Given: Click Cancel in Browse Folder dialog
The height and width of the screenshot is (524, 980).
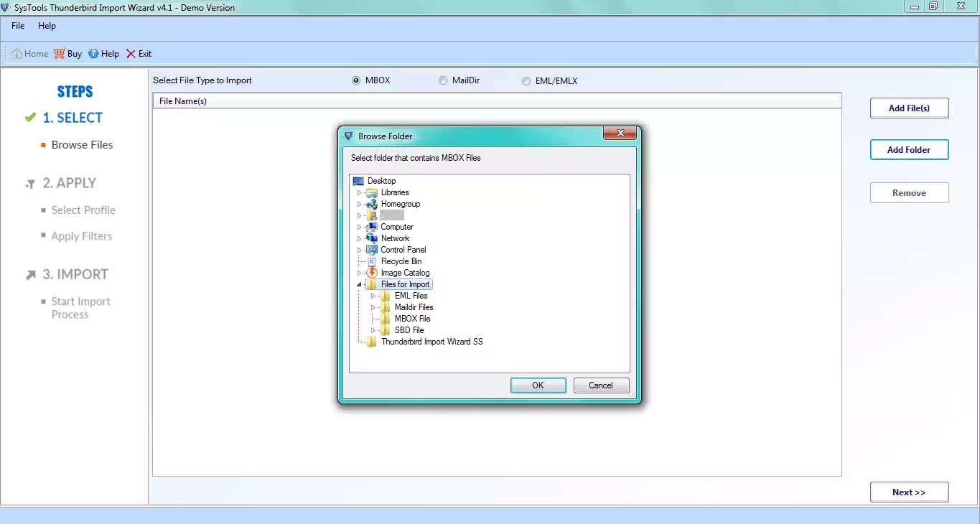Looking at the screenshot, I should click(601, 385).
